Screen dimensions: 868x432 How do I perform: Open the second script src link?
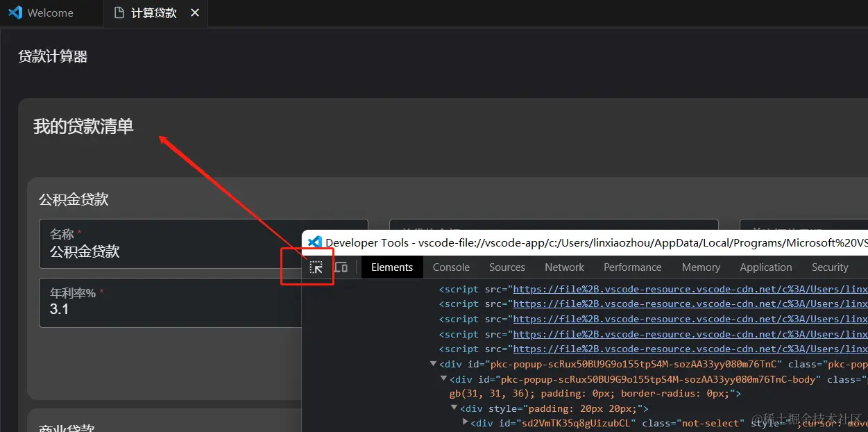(x=690, y=304)
